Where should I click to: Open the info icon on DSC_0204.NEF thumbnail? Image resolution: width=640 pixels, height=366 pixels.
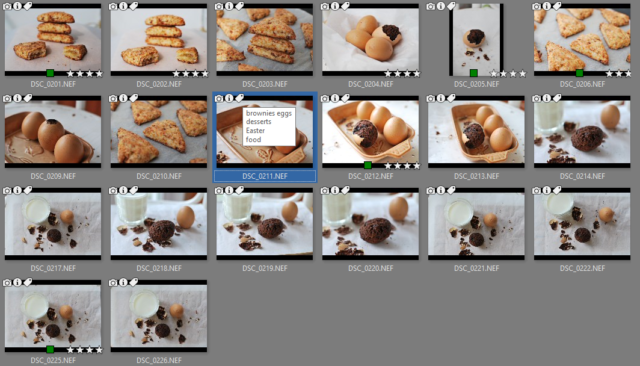(x=335, y=6)
